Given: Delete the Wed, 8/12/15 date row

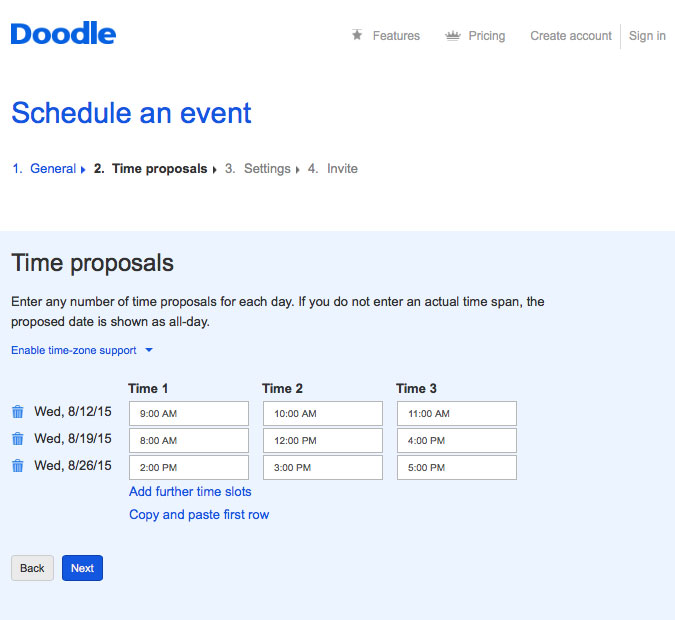Looking at the screenshot, I should (17, 412).
